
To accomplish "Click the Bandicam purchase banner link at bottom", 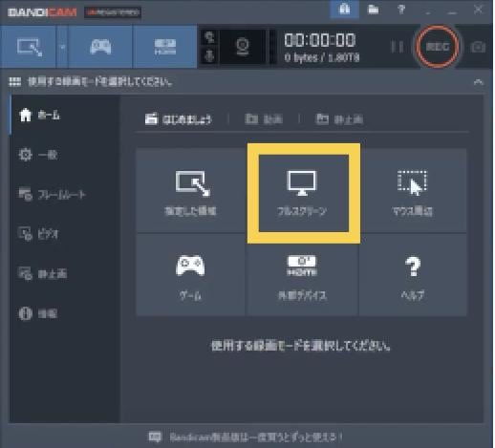I will click(246, 437).
